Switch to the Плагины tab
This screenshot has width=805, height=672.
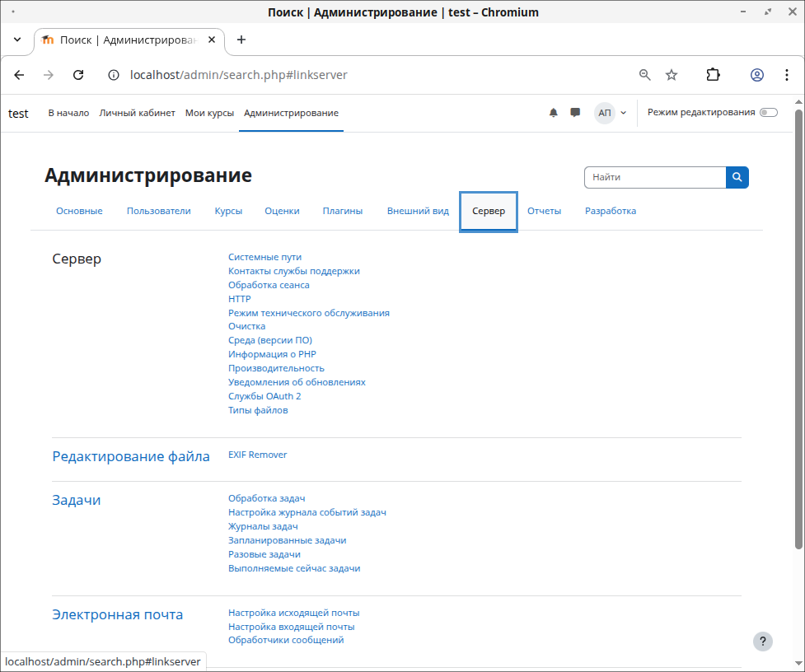[x=342, y=211]
